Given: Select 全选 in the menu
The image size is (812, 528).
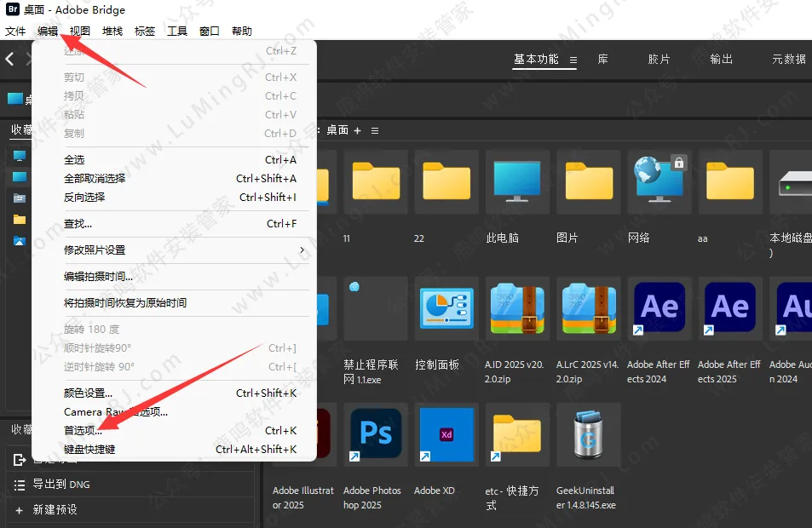Looking at the screenshot, I should point(75,160).
